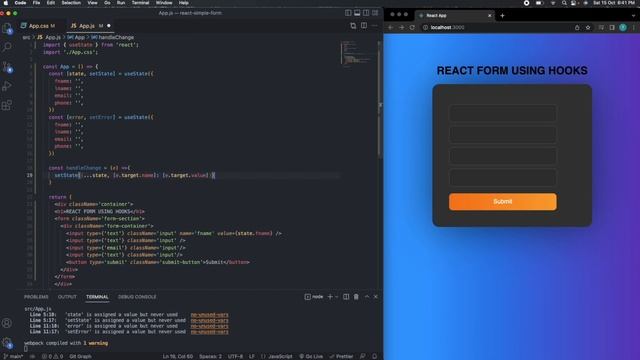
Task: Select the node terminal instance label
Action: [314, 297]
